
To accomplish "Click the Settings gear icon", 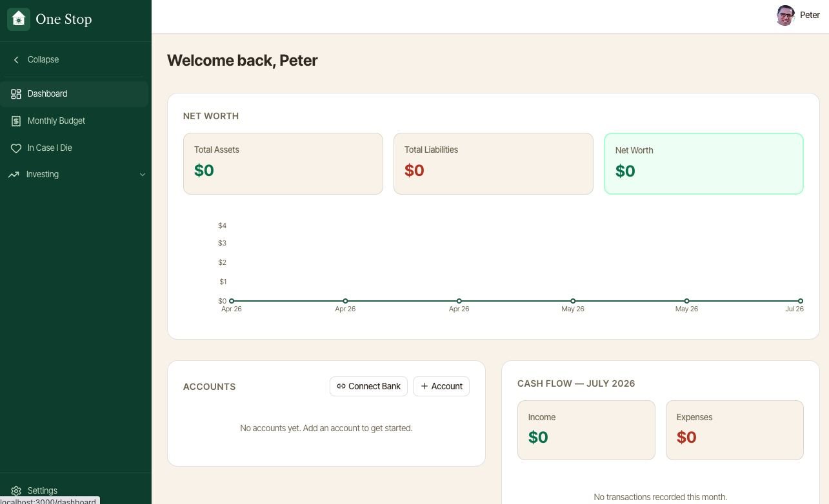I will pyautogui.click(x=16, y=491).
